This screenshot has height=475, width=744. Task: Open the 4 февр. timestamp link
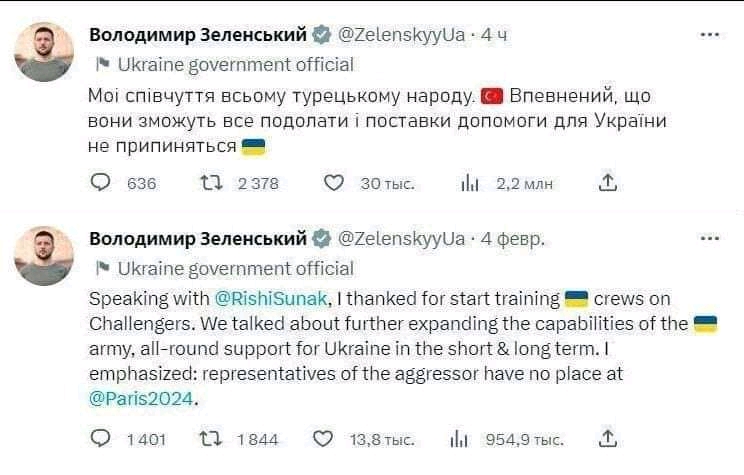tap(512, 239)
